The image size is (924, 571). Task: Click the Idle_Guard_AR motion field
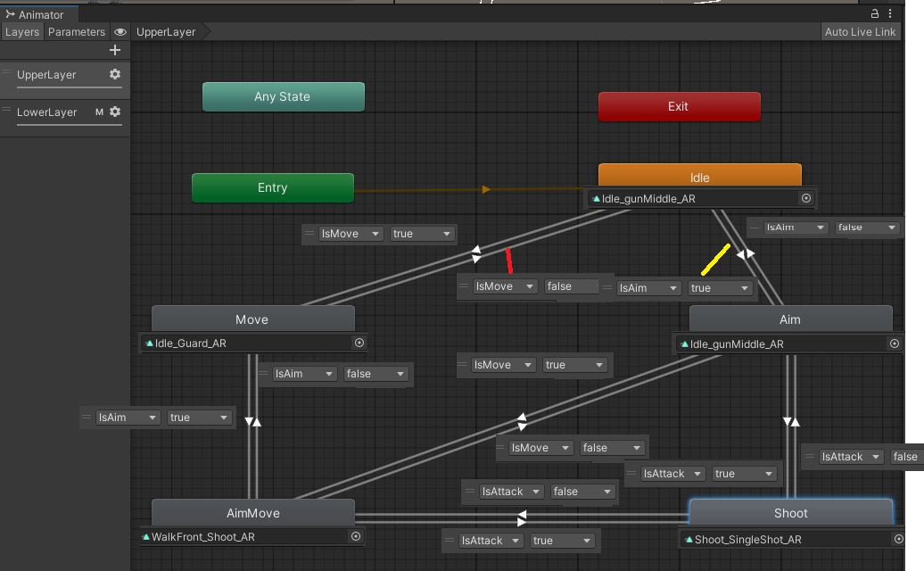click(253, 343)
